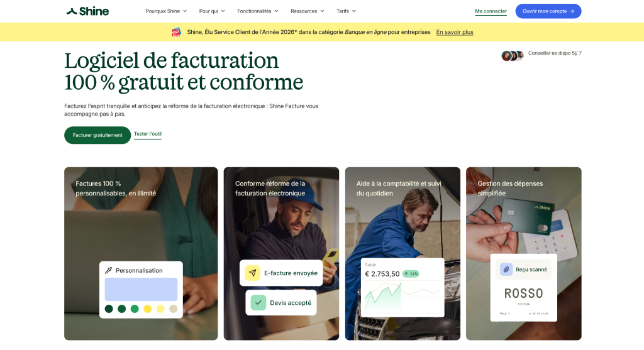Click the Shine logo in the header
644x350 pixels.
point(87,11)
